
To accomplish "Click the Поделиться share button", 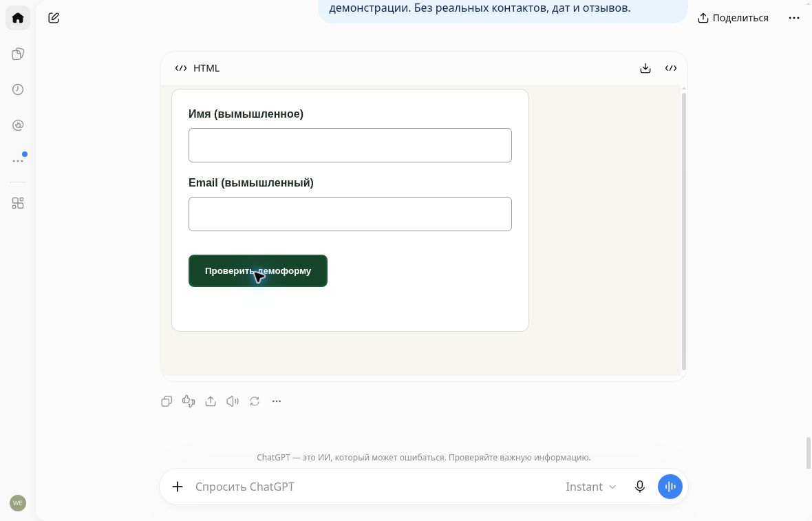I will (733, 18).
